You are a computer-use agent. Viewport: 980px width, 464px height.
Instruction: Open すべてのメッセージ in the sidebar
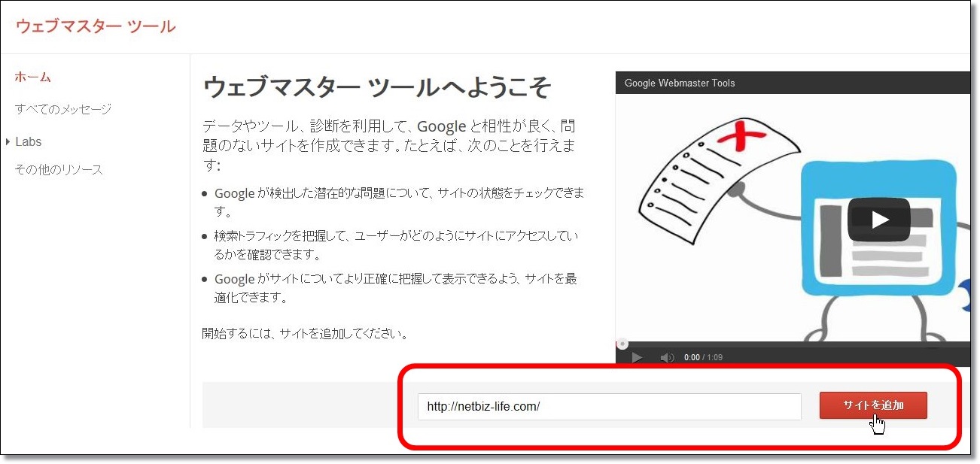(x=63, y=109)
